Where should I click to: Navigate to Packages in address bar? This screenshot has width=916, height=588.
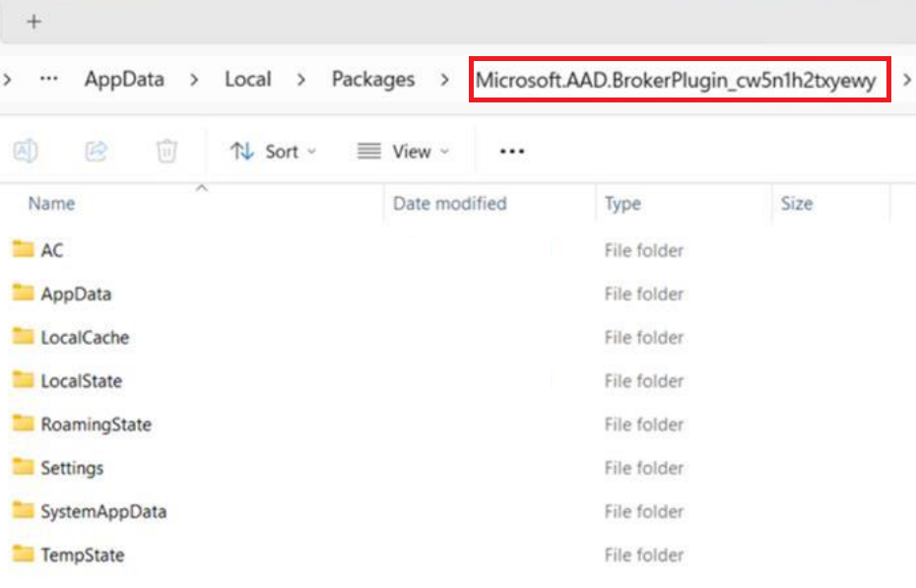373,80
